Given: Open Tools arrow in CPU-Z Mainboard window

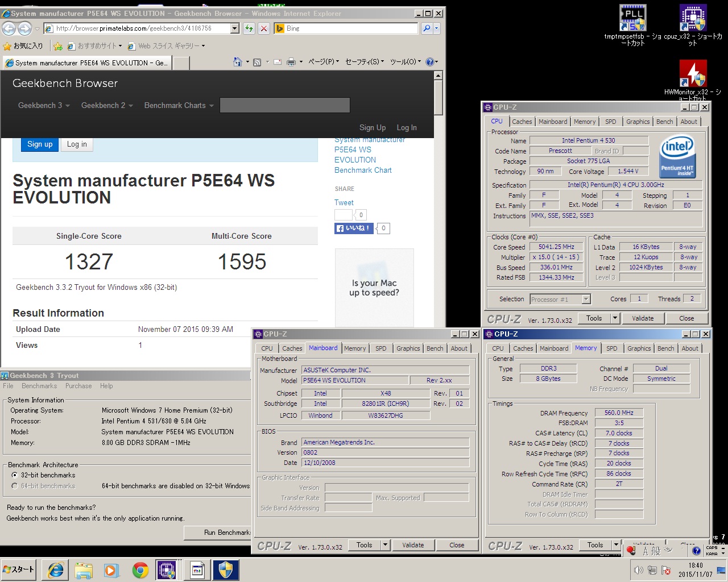Looking at the screenshot, I should (x=385, y=545).
